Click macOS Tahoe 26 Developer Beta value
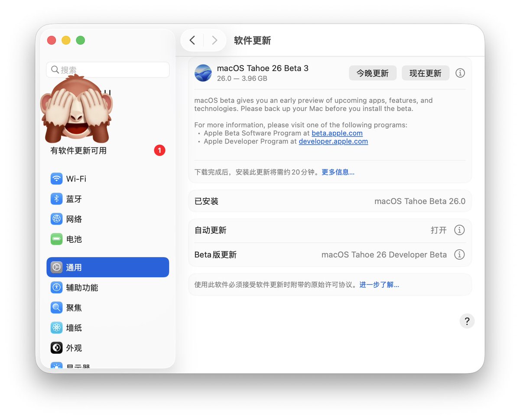 [384, 254]
